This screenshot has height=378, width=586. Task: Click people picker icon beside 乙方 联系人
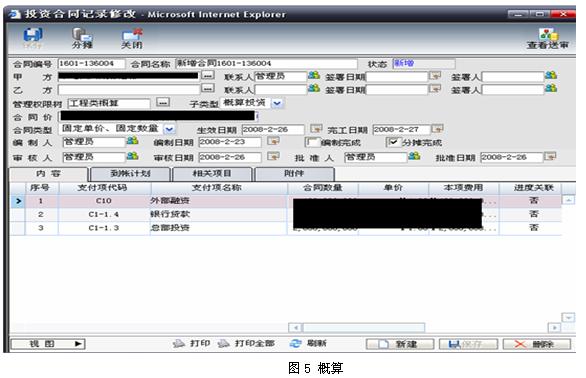314,88
